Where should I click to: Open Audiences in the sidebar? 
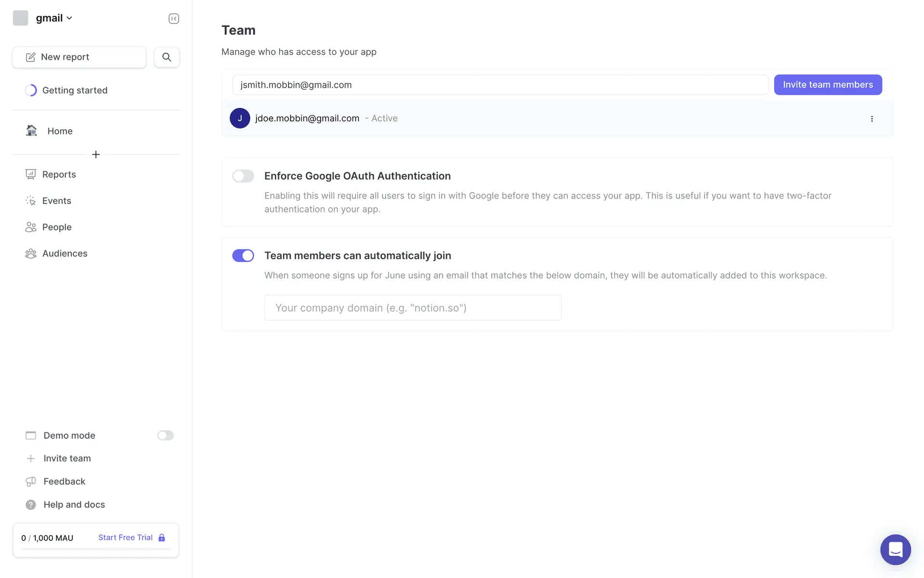click(64, 254)
